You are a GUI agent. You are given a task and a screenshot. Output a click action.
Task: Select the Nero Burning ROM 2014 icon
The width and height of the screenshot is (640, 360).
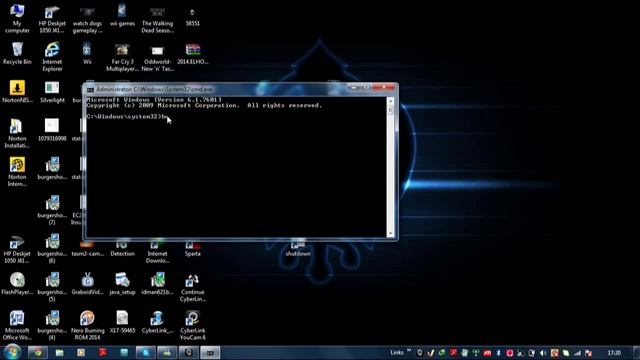coord(87,325)
